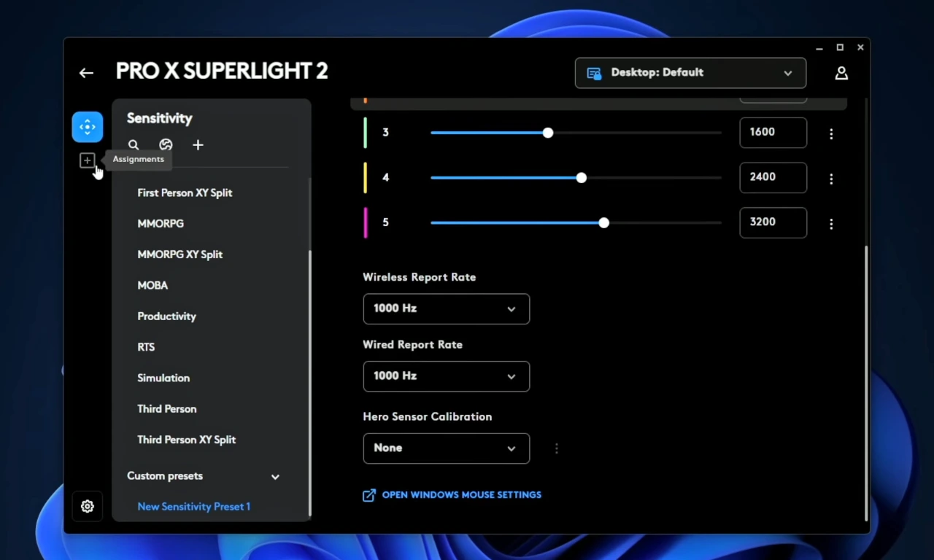This screenshot has height=560, width=934.
Task: Select the Productivity preset
Action: point(166,316)
